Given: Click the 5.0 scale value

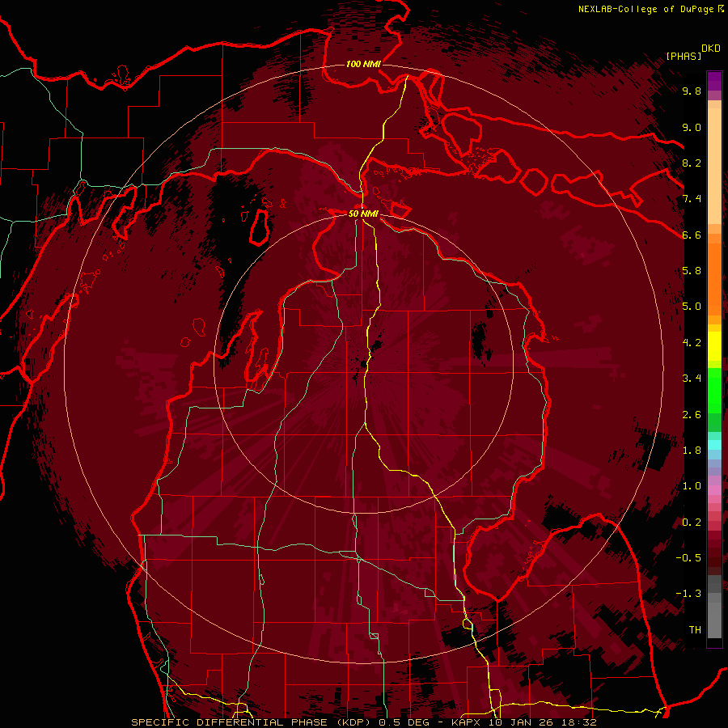Looking at the screenshot, I should pos(692,307).
